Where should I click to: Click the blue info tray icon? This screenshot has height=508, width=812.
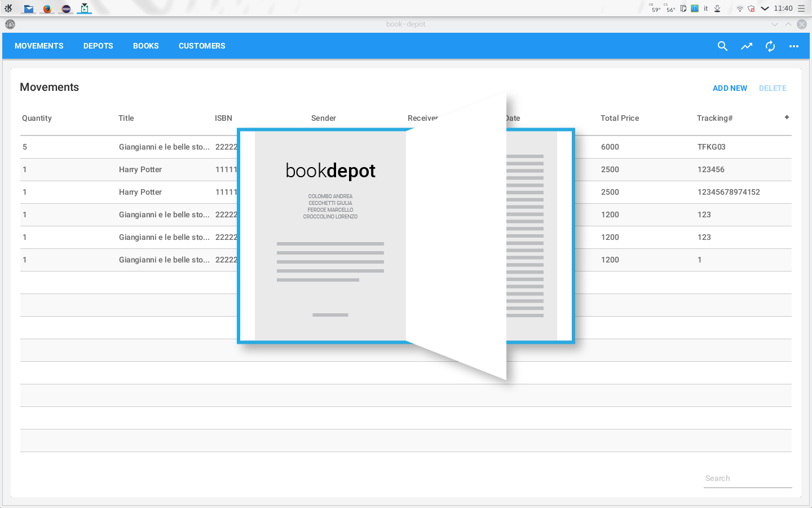coord(695,8)
